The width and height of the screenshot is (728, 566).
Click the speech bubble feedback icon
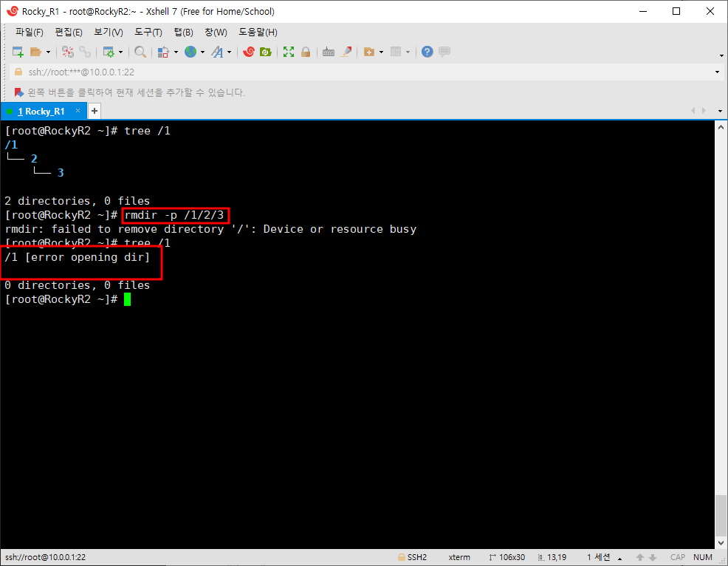(x=444, y=52)
